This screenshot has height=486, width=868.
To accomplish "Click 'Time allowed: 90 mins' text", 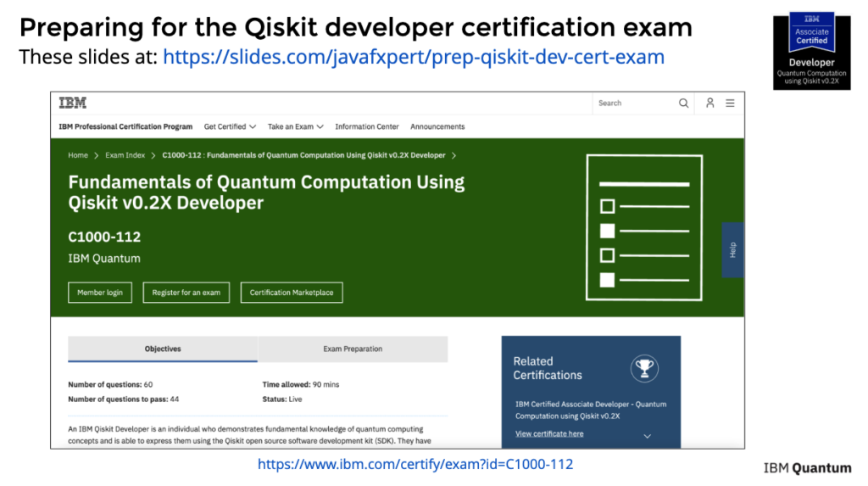I will pyautogui.click(x=301, y=384).
